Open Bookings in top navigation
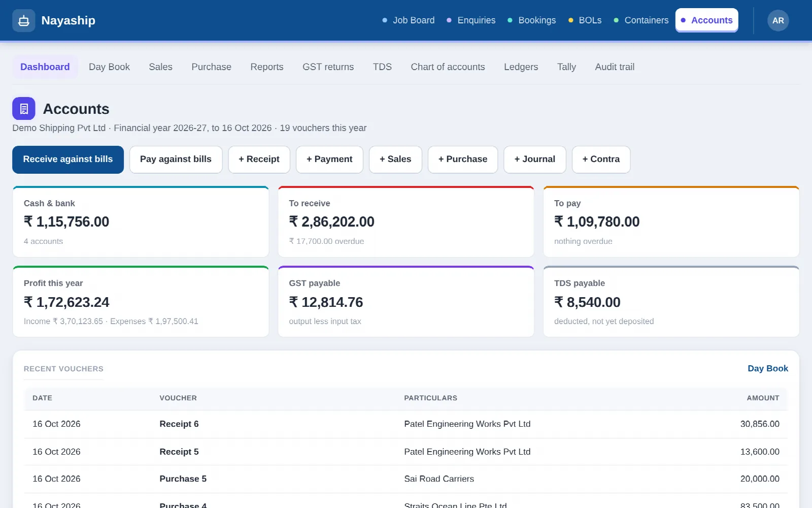This screenshot has height=508, width=812. (532, 20)
